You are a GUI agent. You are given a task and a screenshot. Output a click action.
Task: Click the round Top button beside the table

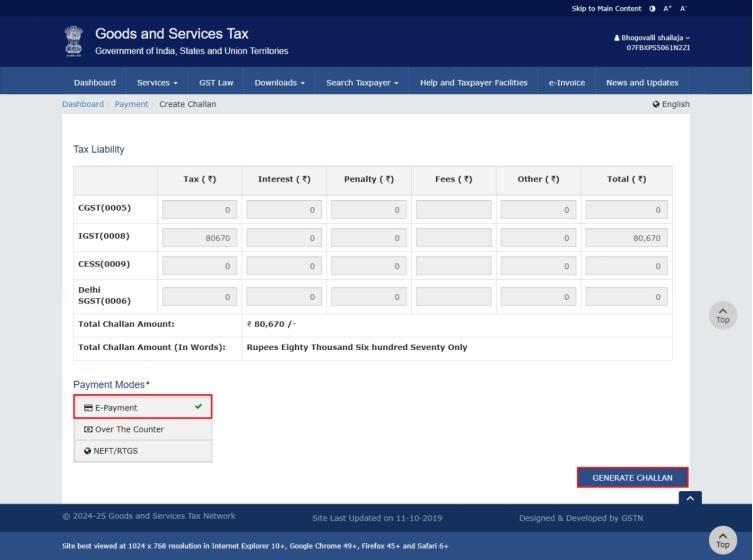(x=723, y=316)
